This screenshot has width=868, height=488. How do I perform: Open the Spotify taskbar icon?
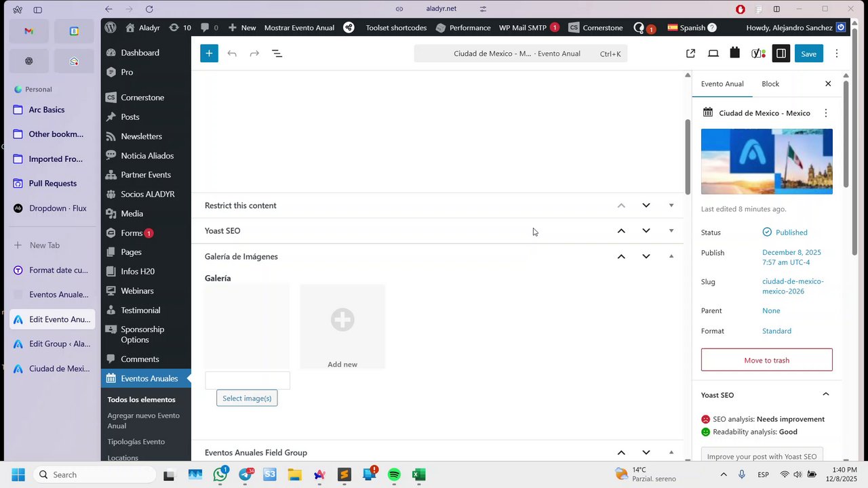click(394, 474)
